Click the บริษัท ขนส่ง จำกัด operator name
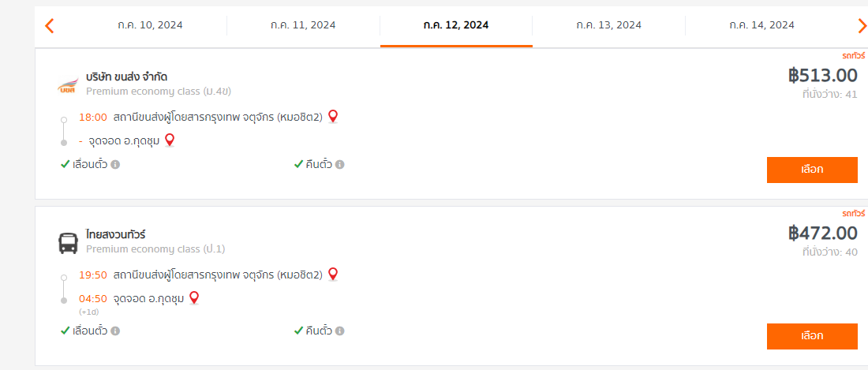This screenshot has width=868, height=370. [x=127, y=77]
